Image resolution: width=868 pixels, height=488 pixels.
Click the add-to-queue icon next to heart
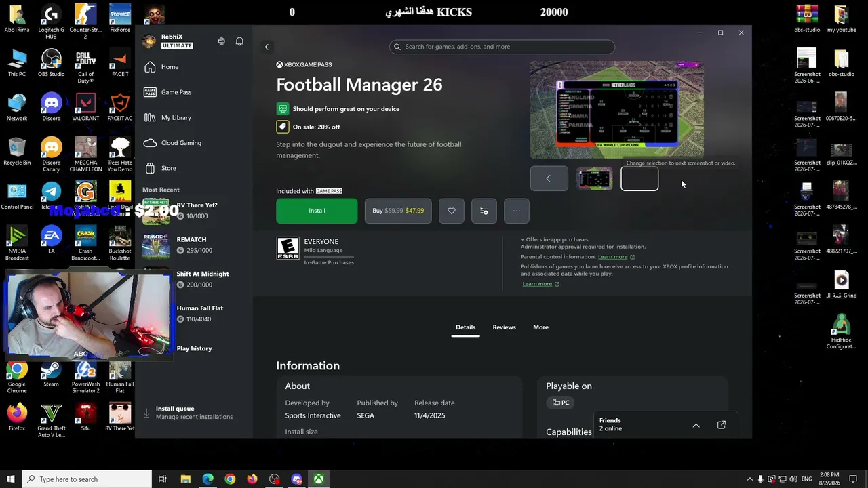pyautogui.click(x=484, y=211)
